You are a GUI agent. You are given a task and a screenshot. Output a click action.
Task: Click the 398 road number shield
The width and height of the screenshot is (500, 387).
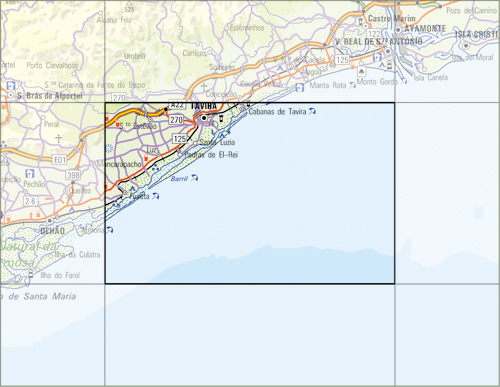pos(73,175)
